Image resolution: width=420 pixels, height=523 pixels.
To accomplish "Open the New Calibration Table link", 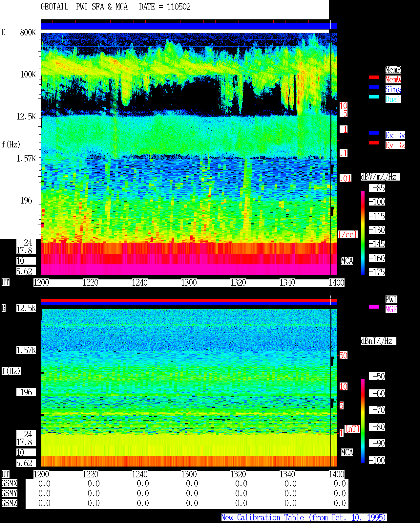I will (x=304, y=517).
